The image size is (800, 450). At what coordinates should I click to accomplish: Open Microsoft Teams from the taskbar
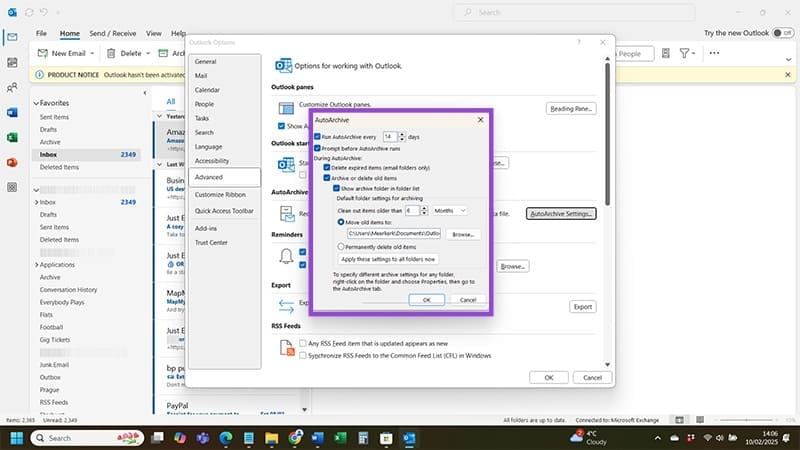pos(203,438)
